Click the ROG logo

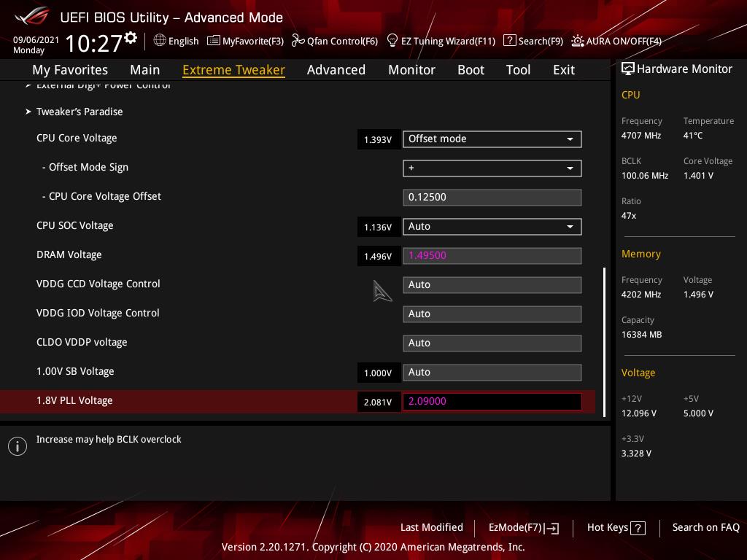click(32, 17)
